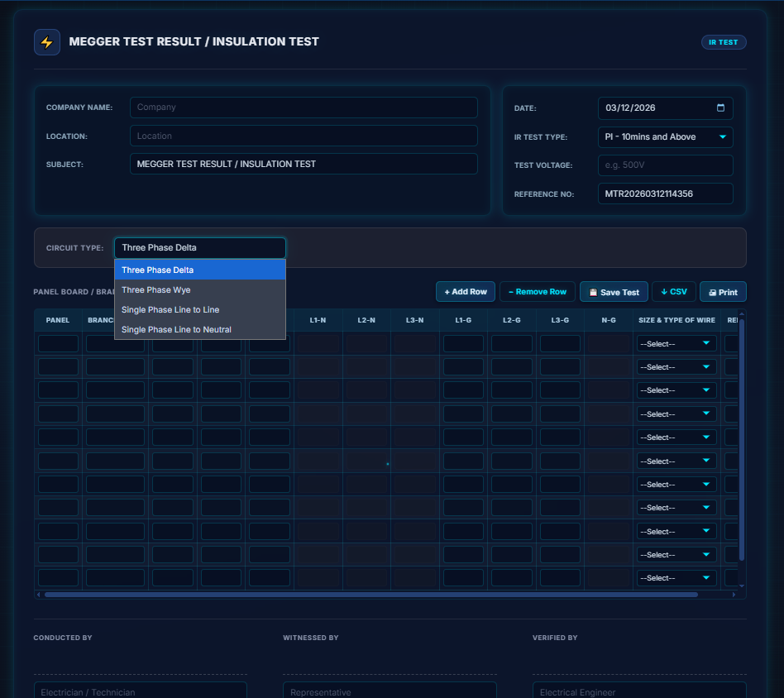784x698 pixels.
Task: Download test data with CSV button
Action: [x=674, y=292]
